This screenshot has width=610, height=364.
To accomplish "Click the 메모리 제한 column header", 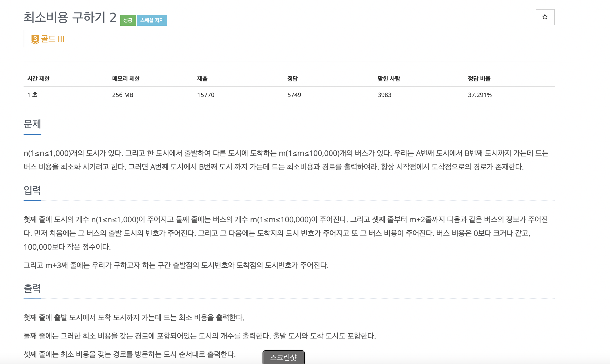I will coord(126,79).
